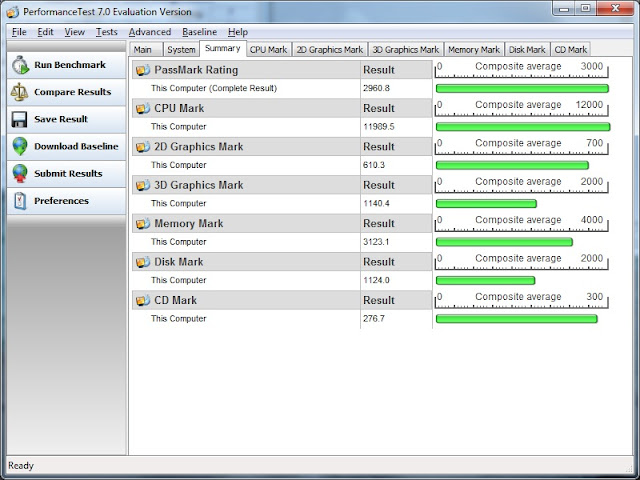Click the PassMark result value 2960.8
The height and width of the screenshot is (480, 640).
(x=376, y=89)
